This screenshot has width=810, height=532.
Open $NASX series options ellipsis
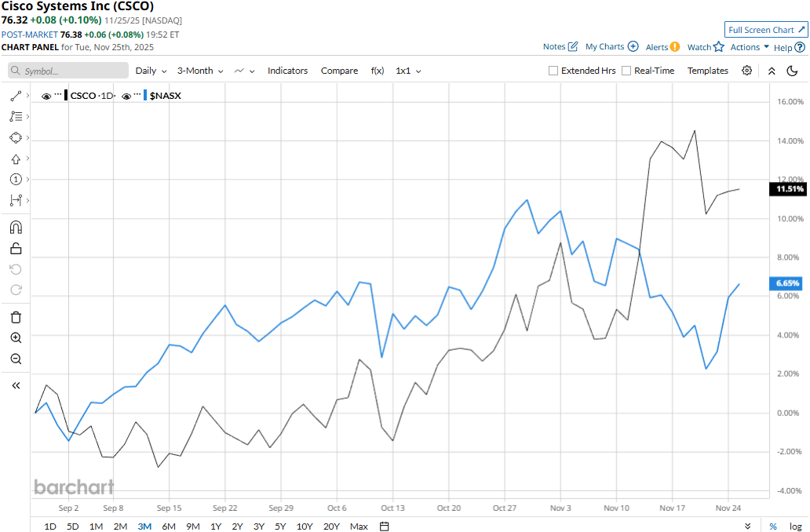(137, 95)
